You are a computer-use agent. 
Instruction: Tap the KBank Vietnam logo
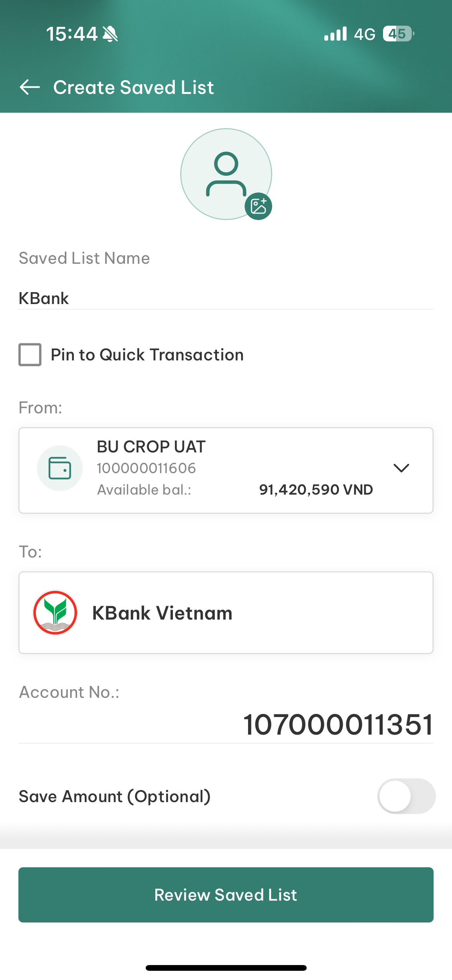[x=55, y=613]
